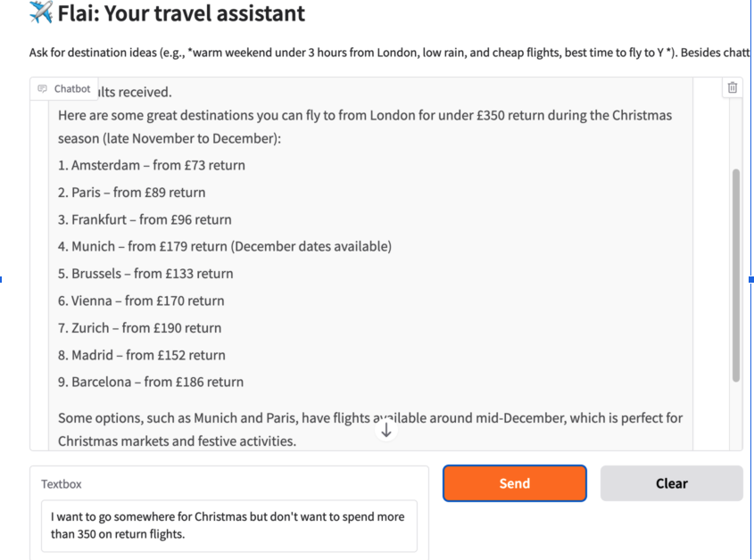Click the Chatbot speech bubble icon
Image resolution: width=754 pixels, height=560 pixels.
pyautogui.click(x=43, y=89)
